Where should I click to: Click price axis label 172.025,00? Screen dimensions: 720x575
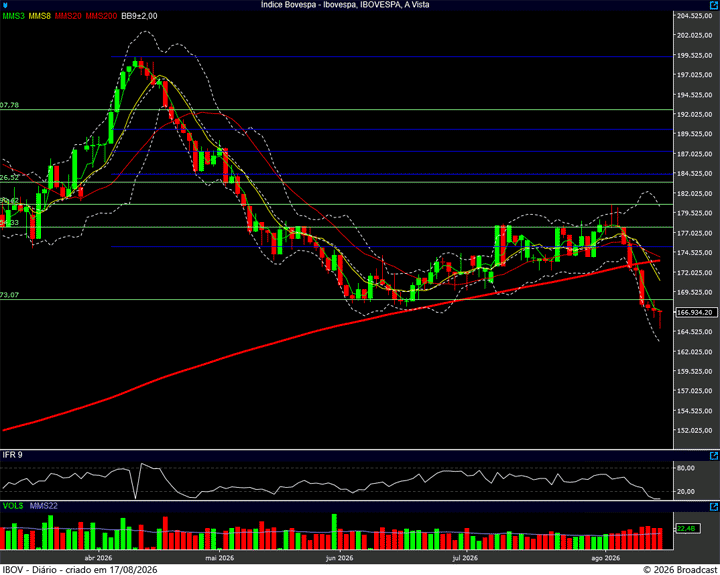click(695, 272)
